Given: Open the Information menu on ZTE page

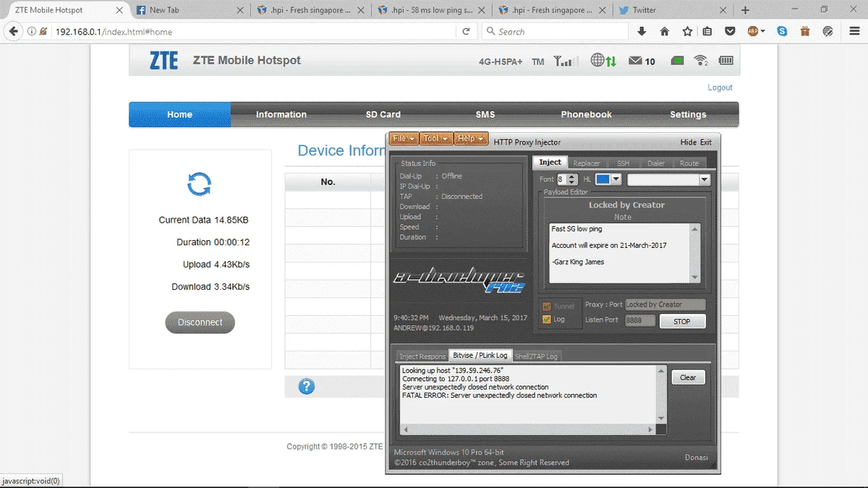Looking at the screenshot, I should click(281, 114).
